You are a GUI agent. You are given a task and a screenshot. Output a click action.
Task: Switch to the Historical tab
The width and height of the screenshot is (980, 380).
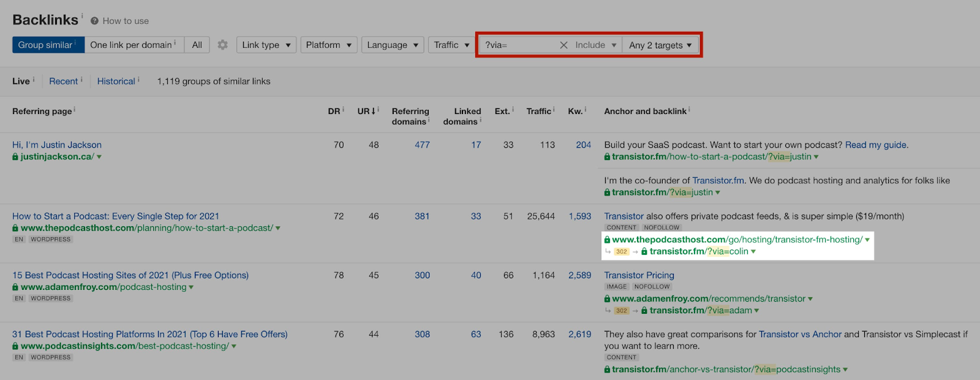point(116,81)
